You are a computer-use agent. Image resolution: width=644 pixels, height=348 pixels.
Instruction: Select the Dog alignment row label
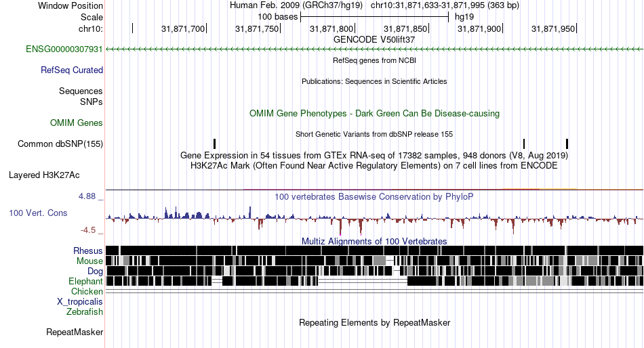[x=95, y=271]
